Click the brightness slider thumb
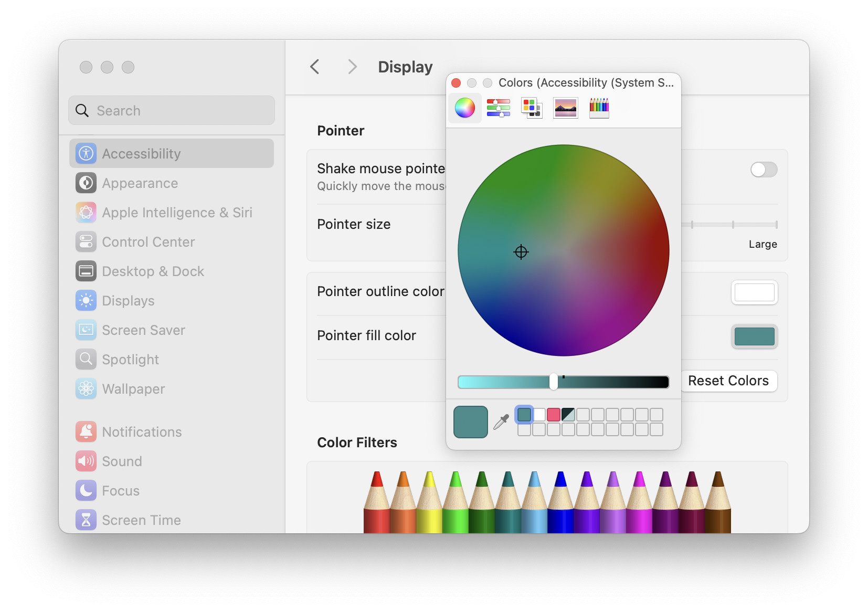The width and height of the screenshot is (868, 611). (554, 382)
